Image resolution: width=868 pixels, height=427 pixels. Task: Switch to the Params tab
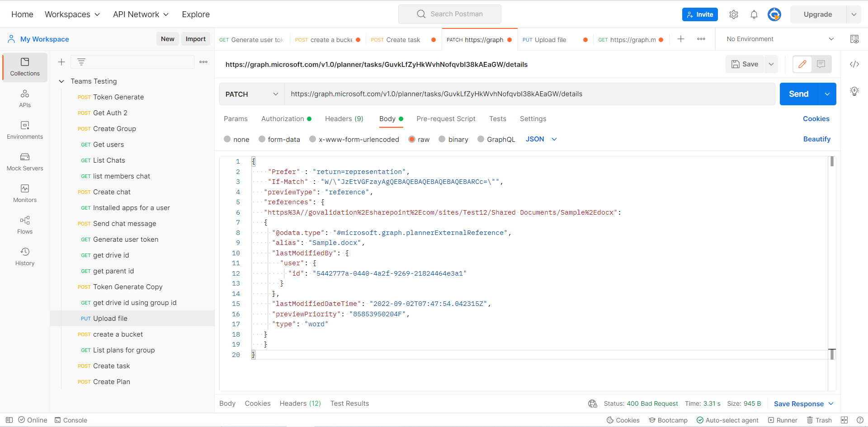pyautogui.click(x=236, y=119)
